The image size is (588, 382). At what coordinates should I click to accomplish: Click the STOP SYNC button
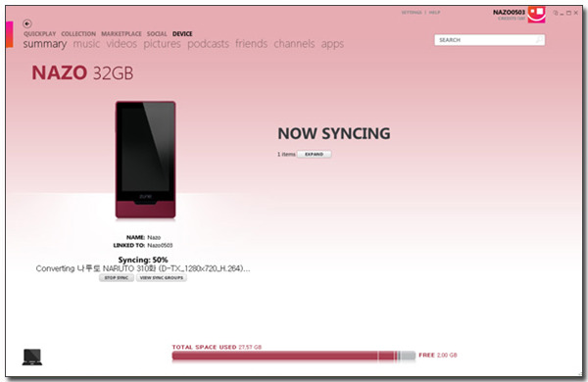coord(117,278)
